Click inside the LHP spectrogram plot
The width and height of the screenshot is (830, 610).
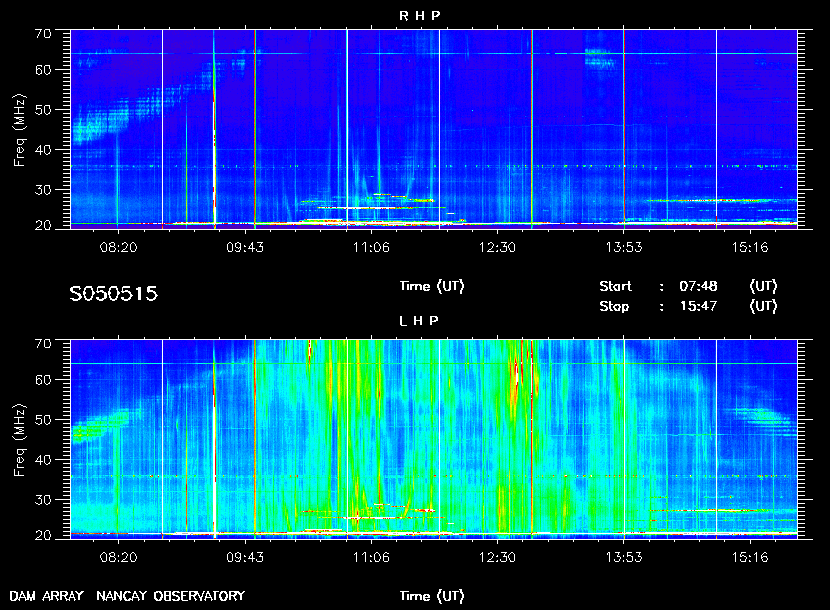click(434, 439)
